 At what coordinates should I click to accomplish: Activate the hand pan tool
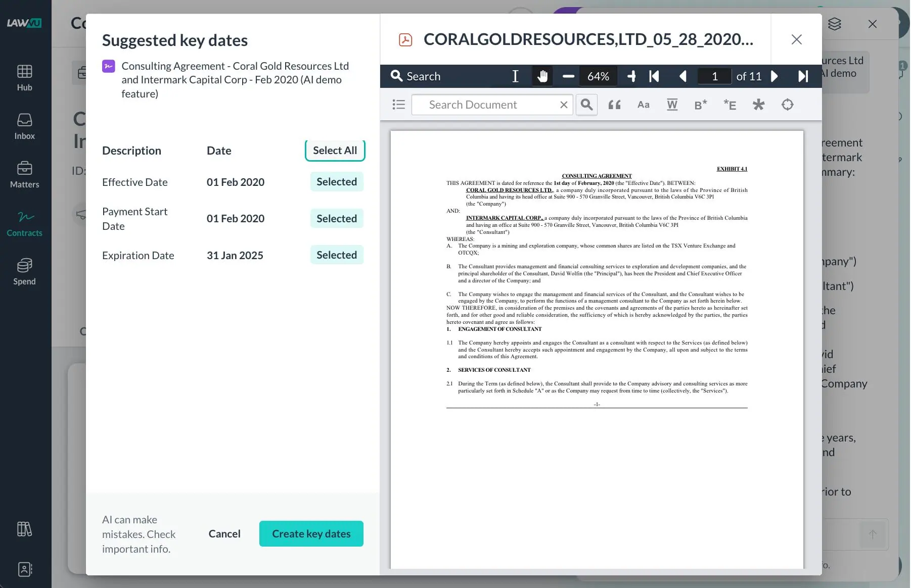tap(542, 76)
